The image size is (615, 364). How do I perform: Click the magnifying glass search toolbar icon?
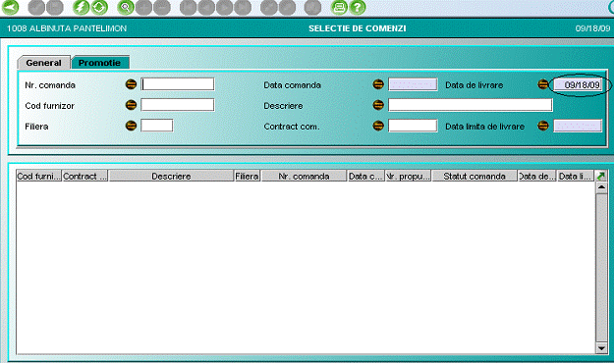[126, 7]
